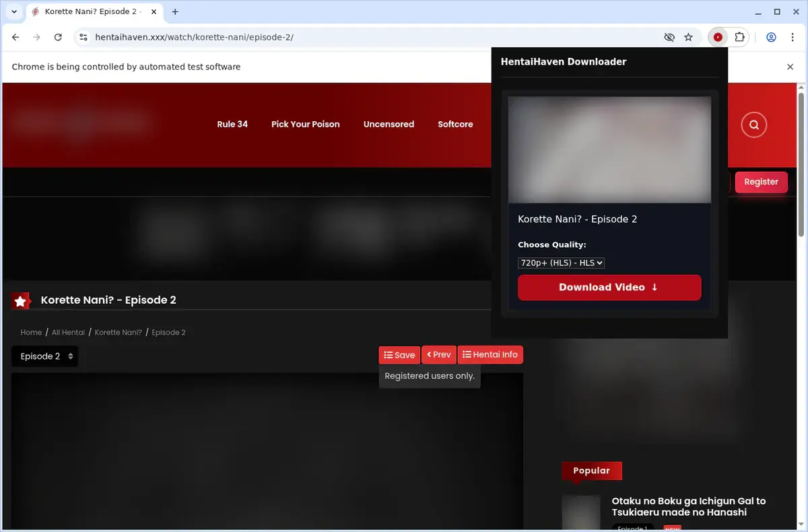Open the Otaku no Boku ga Ichigun Gal link

click(688, 506)
